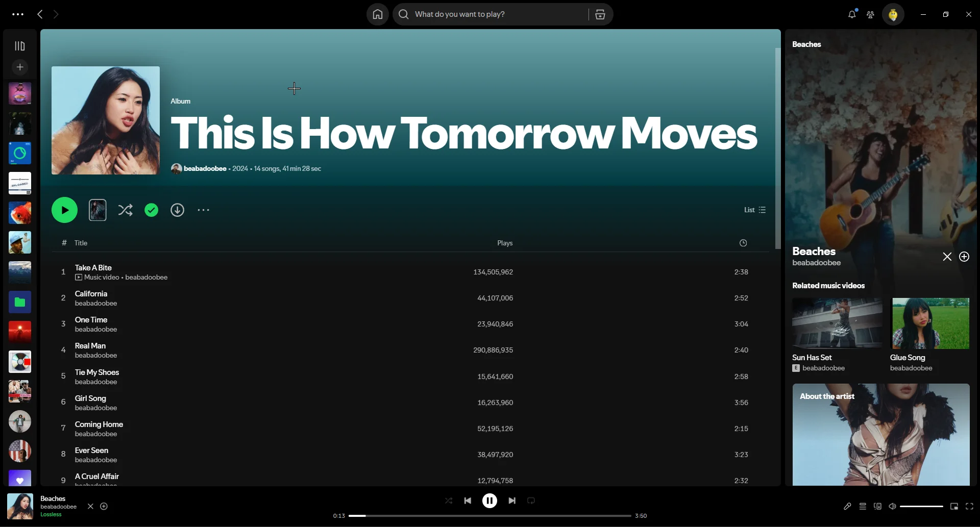Go back with the left arrow
This screenshot has height=527, width=980.
click(40, 14)
